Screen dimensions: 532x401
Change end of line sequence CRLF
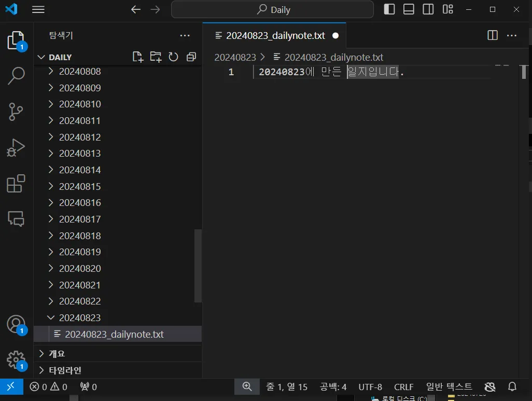tap(404, 387)
